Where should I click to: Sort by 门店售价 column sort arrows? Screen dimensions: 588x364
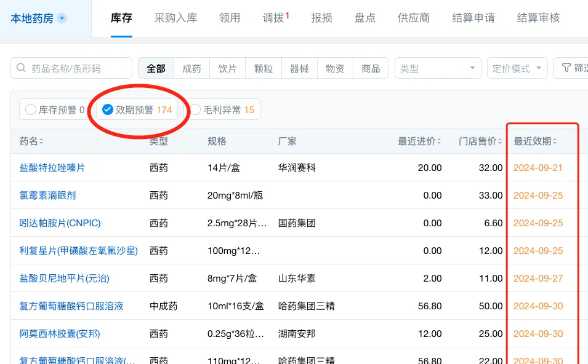point(499,142)
